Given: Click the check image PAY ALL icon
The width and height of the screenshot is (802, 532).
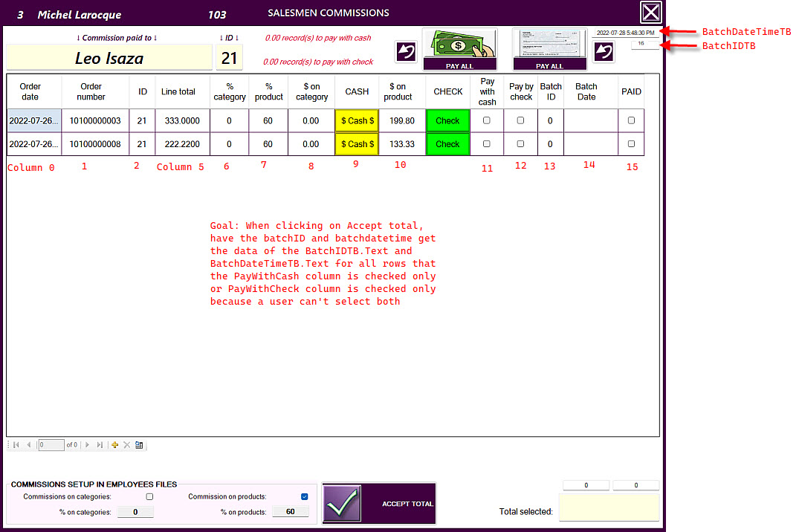Looking at the screenshot, I should (x=549, y=46).
